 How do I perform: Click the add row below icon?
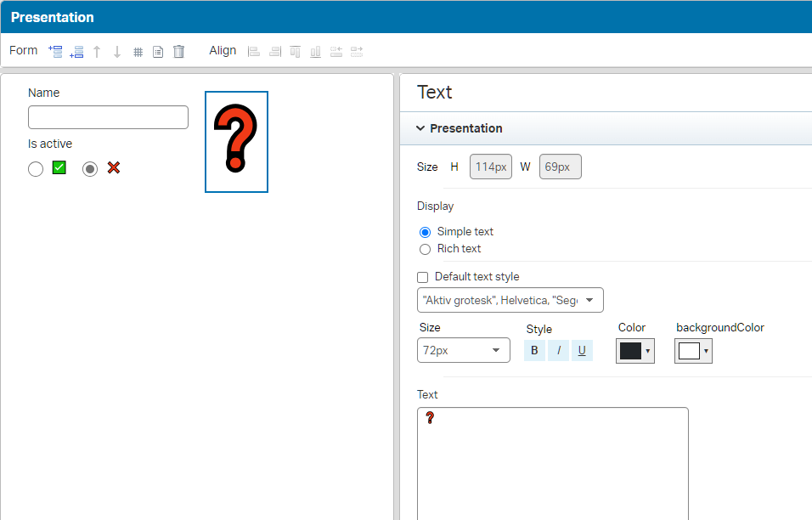(x=76, y=52)
